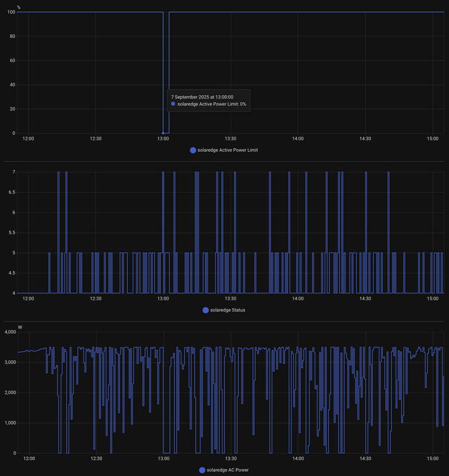Image resolution: width=449 pixels, height=476 pixels.
Task: Click the '5.5' y-axis label in Status chart
Action: (x=12, y=233)
